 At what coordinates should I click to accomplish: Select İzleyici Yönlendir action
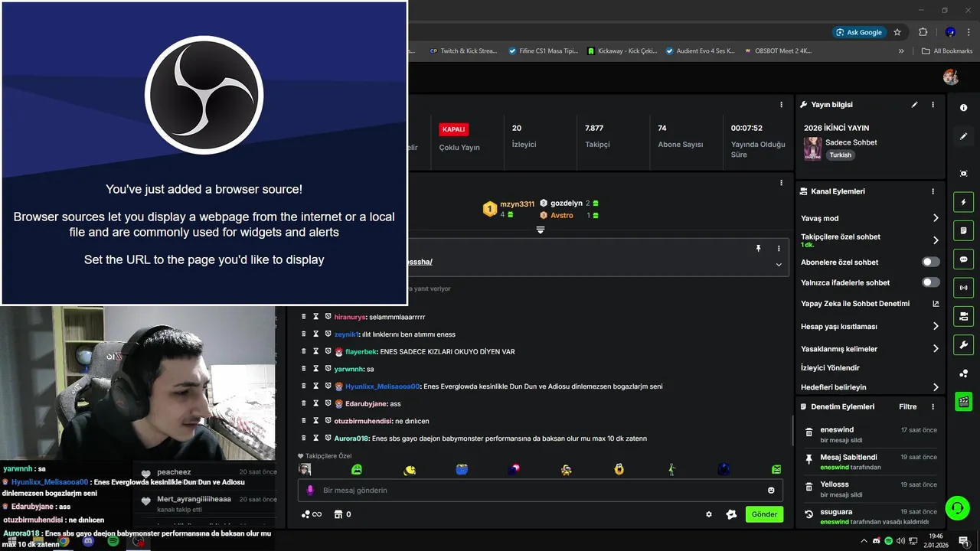pyautogui.click(x=830, y=368)
